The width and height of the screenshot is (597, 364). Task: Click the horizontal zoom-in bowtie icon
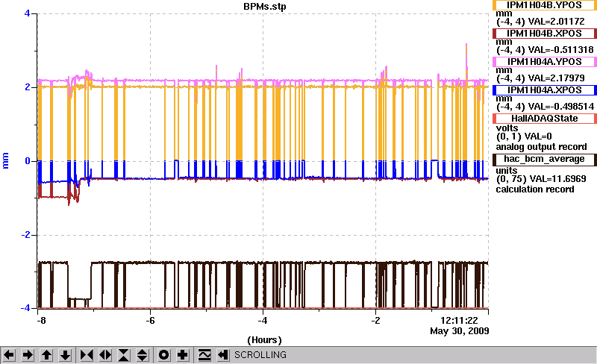click(x=87, y=355)
